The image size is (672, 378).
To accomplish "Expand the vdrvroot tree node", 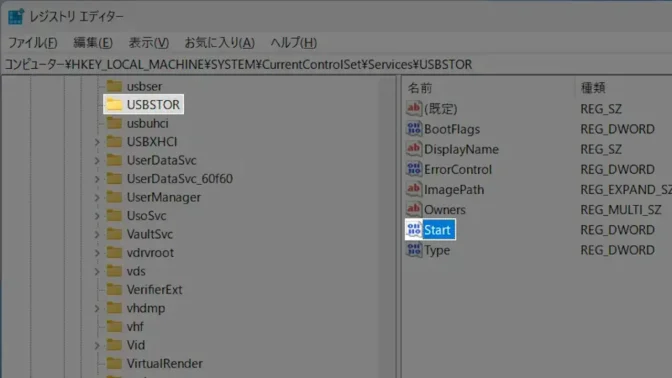I will pos(97,253).
